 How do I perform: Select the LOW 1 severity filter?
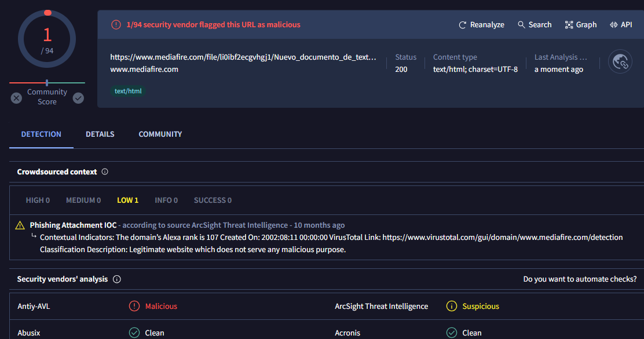(x=128, y=200)
